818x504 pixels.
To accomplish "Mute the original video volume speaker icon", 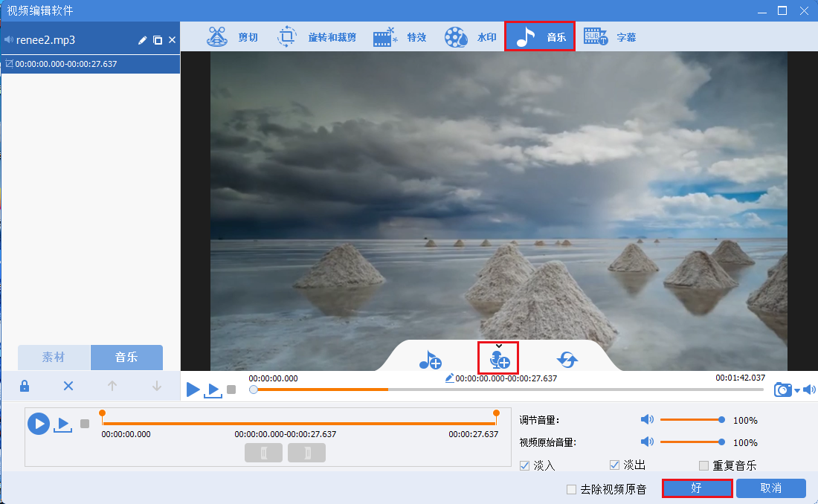I will click(x=647, y=442).
